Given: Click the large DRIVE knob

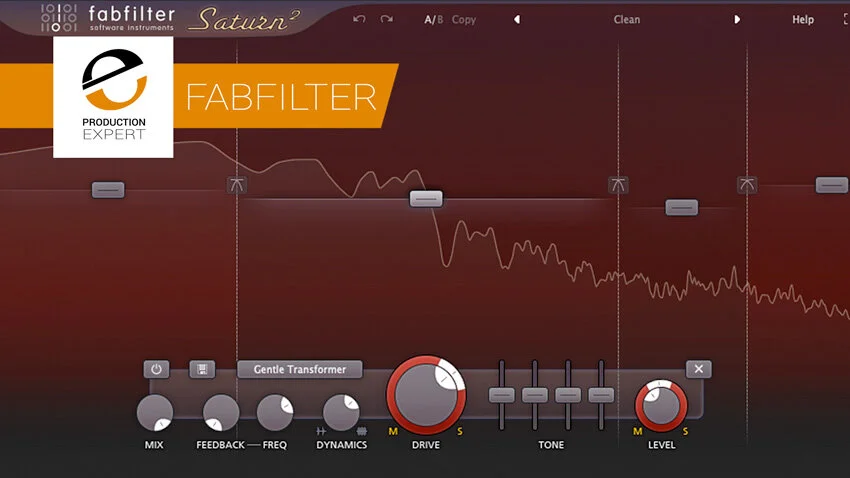Looking at the screenshot, I should click(426, 395).
